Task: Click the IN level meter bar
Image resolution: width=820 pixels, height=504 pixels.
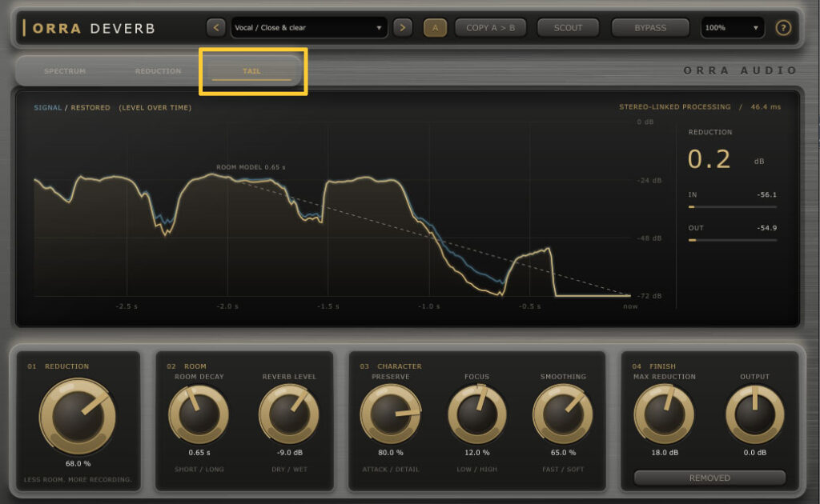Action: (x=732, y=207)
